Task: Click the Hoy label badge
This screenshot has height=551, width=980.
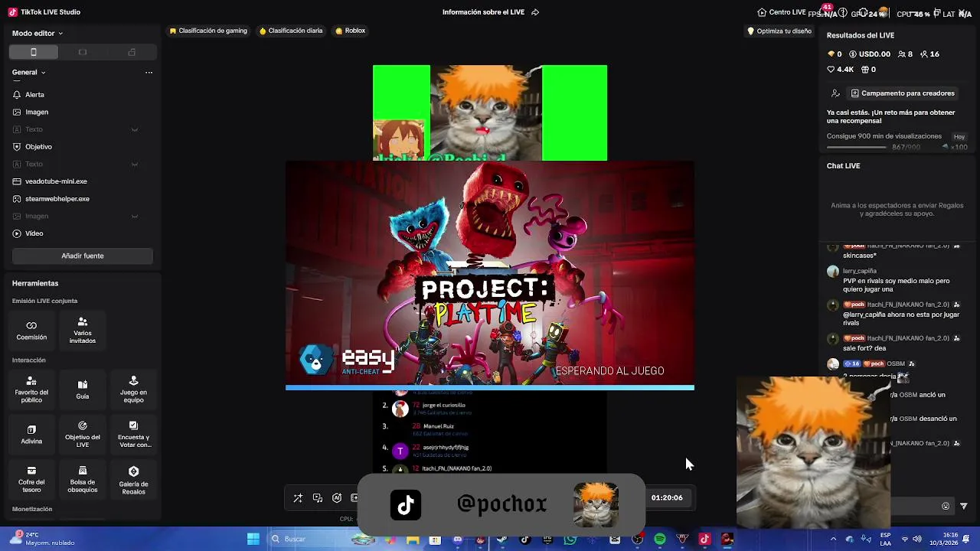Action: 959,136
